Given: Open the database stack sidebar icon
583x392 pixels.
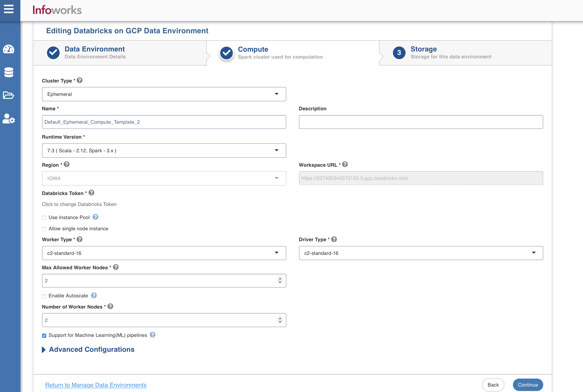Looking at the screenshot, I should (x=9, y=72).
